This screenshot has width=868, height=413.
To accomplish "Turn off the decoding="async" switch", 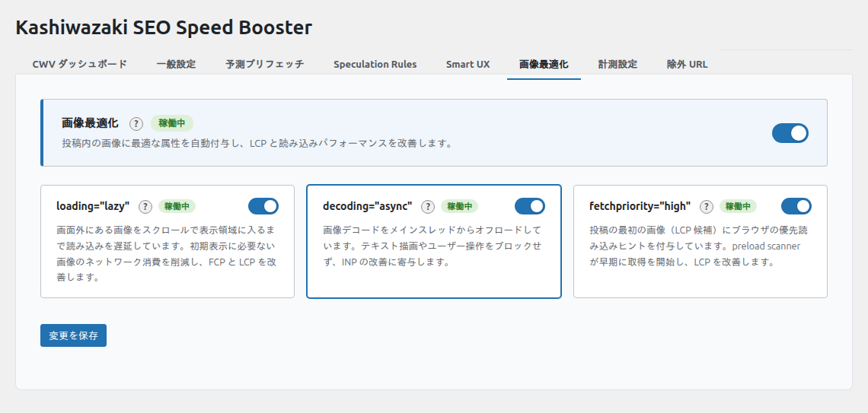I will tap(530, 206).
